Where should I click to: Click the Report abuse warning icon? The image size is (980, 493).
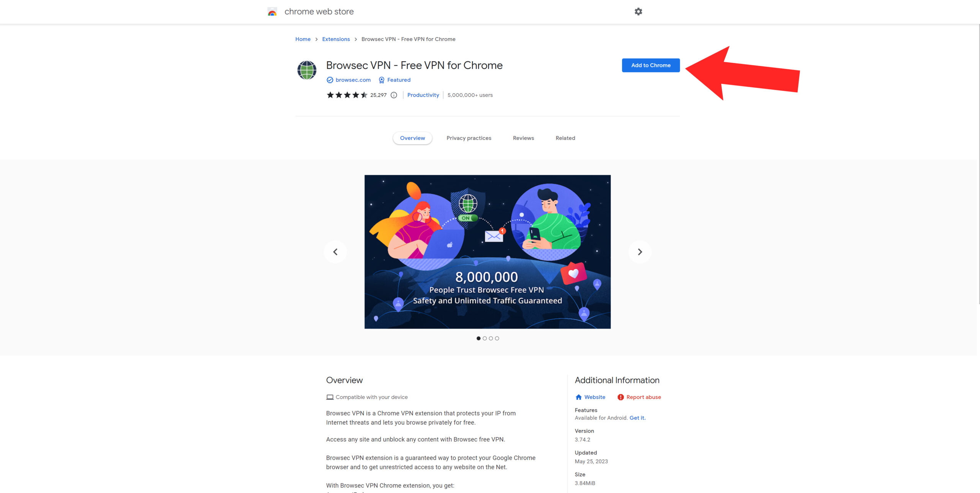(x=620, y=397)
